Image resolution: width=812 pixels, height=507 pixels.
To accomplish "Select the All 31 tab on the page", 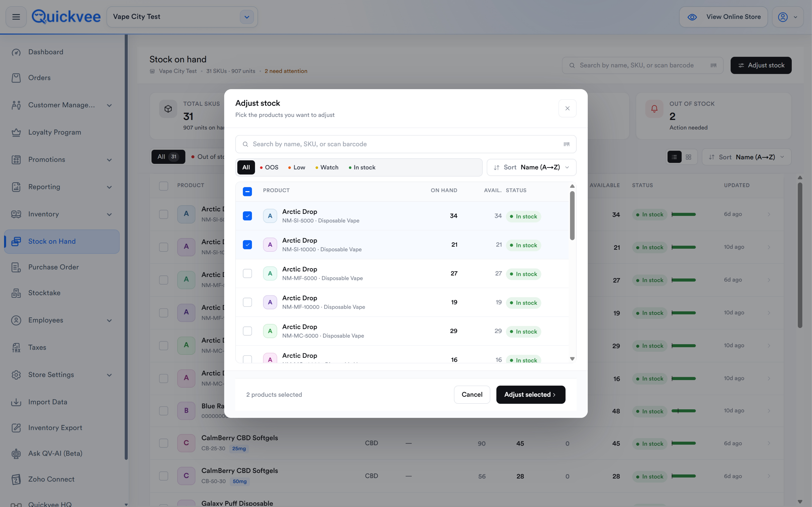I will (168, 157).
